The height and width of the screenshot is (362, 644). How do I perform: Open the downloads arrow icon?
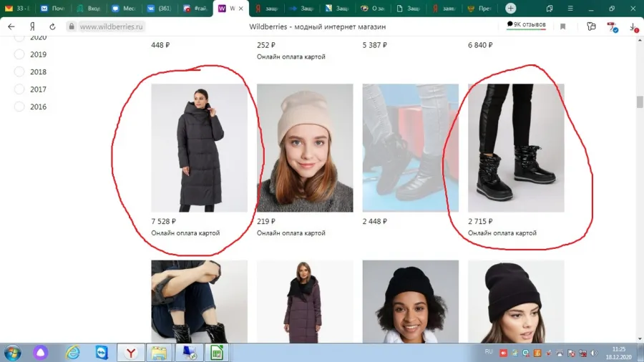point(634,27)
